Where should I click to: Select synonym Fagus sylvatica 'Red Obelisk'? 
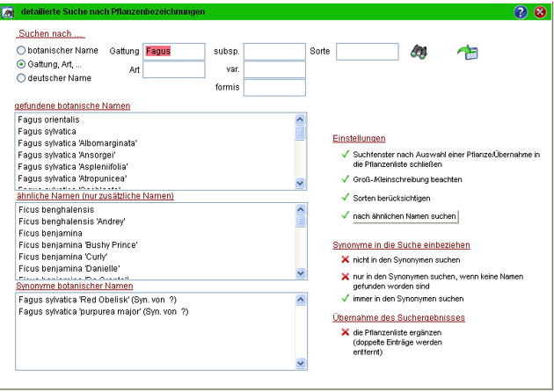pos(98,300)
